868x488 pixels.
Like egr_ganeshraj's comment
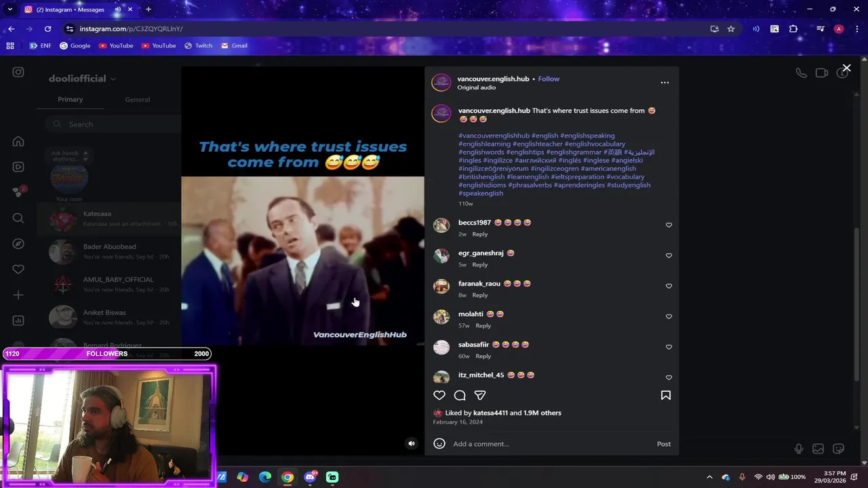click(669, 256)
